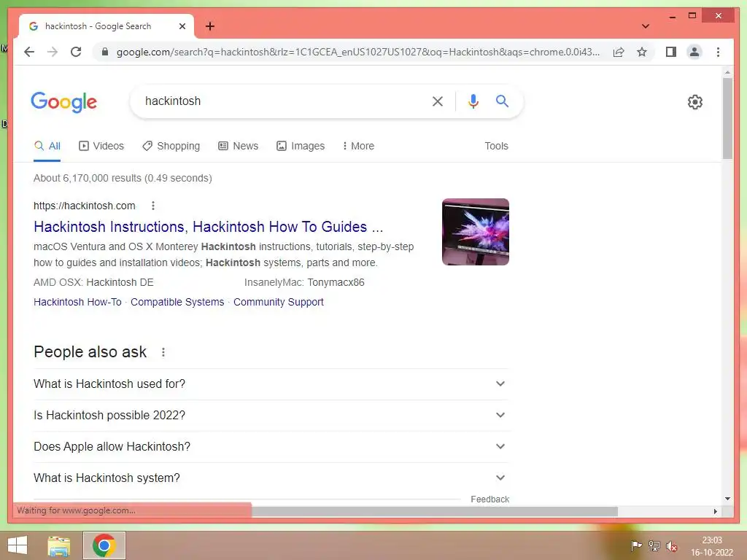Click the scrollbar down arrow
The height and width of the screenshot is (560, 747).
click(x=727, y=499)
